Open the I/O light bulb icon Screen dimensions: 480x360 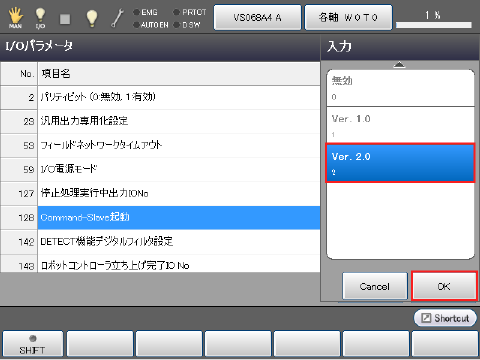pyautogui.click(x=40, y=18)
